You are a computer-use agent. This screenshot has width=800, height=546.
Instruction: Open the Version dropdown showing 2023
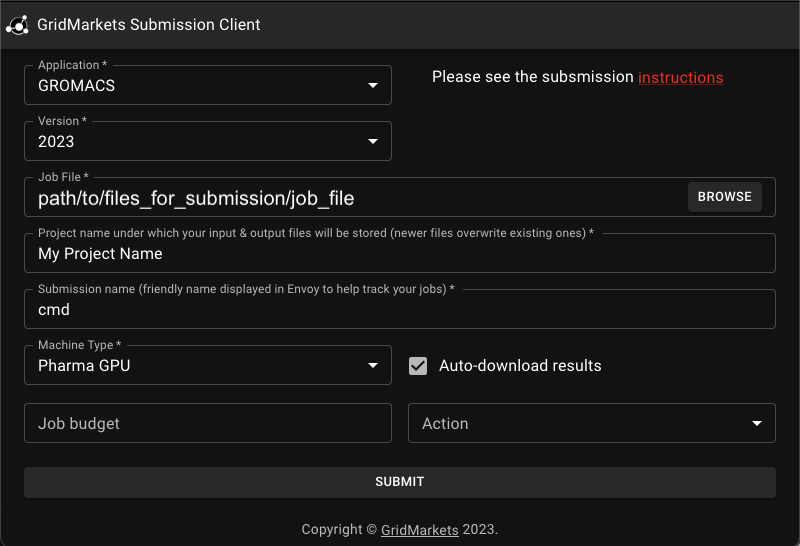coord(208,141)
